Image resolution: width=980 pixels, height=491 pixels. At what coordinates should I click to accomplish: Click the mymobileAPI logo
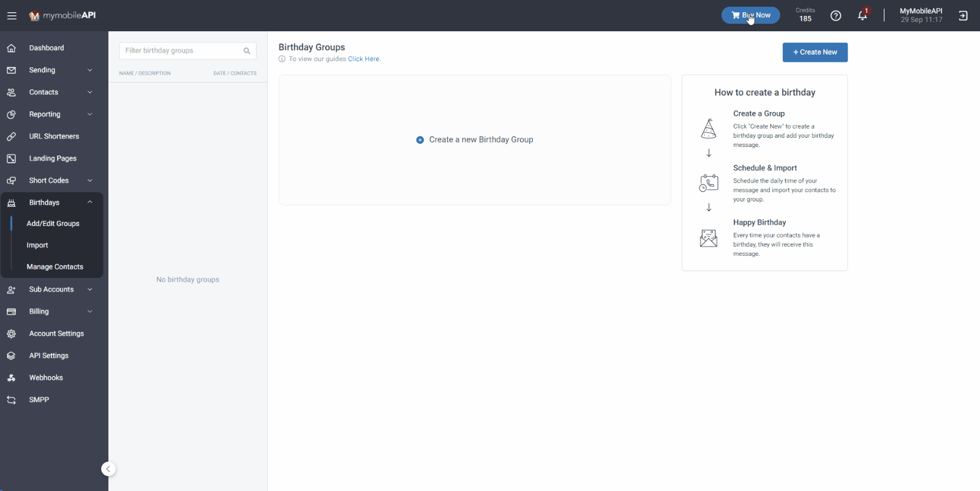coord(62,15)
